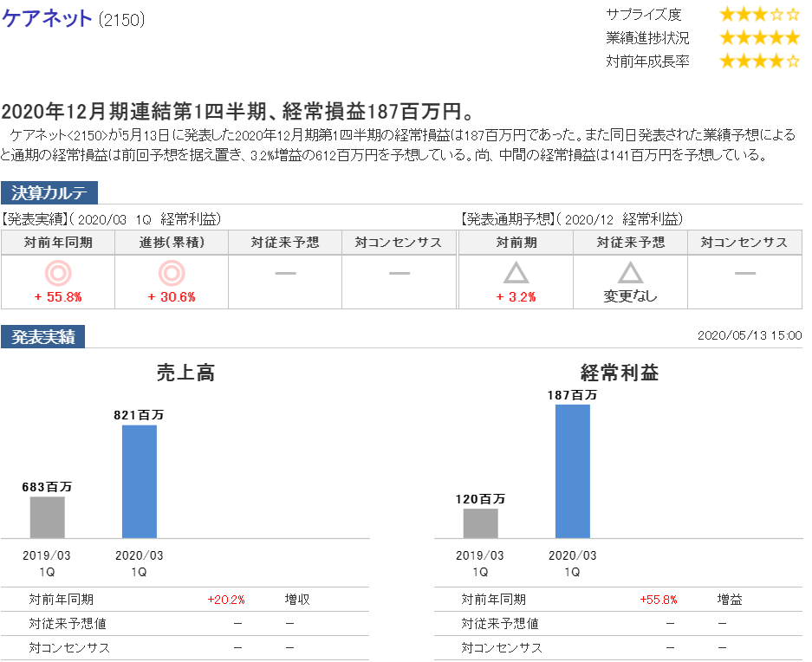This screenshot has width=812, height=662.
Task: Click the サプライズ度 label
Action: pyautogui.click(x=644, y=15)
